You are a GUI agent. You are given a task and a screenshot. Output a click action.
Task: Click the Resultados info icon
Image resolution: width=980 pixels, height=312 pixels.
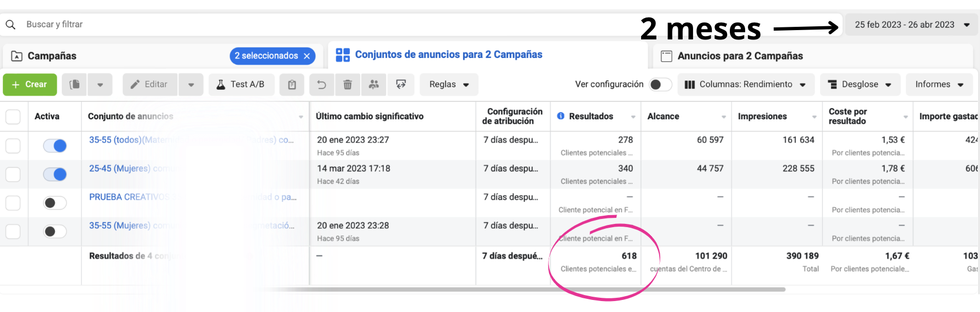561,116
